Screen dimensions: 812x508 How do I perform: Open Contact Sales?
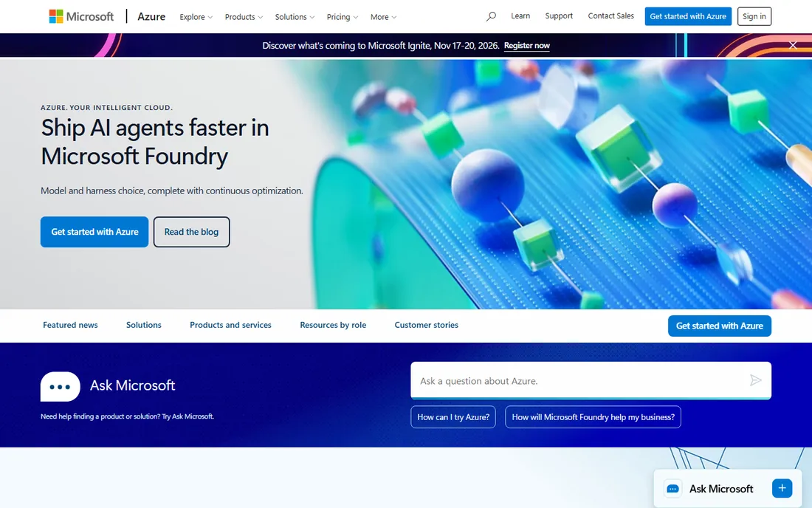coord(610,16)
